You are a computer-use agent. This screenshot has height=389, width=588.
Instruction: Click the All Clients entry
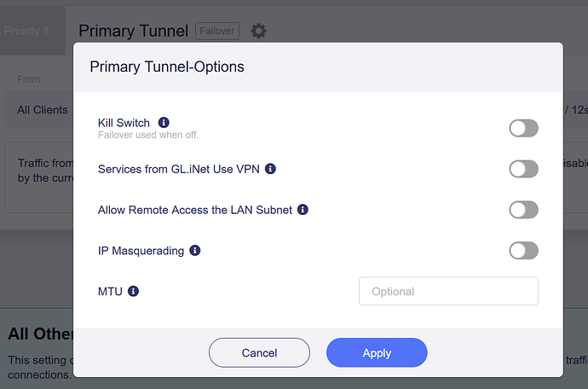click(x=43, y=110)
